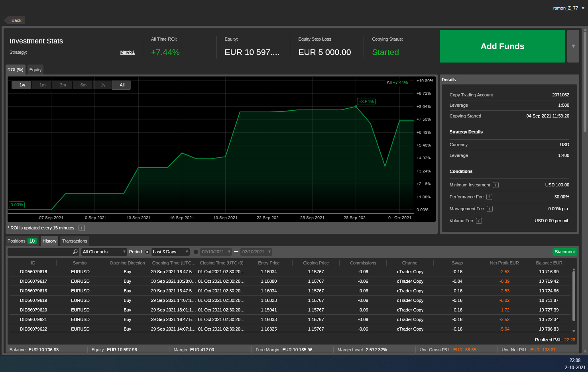Sort by Balance EUR column header
Viewport: 588px width, 372px height.
(x=549, y=263)
